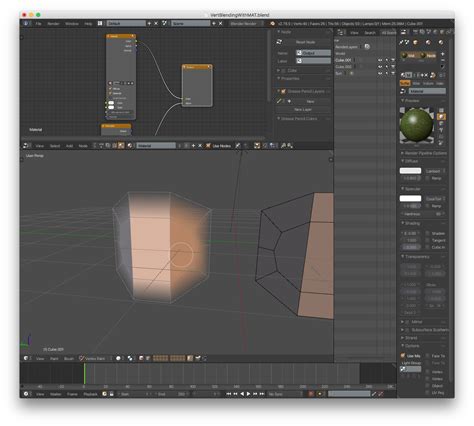Screen dimensions: 474x426
Task: Toggle Diffuse Ramp checkbox
Action: click(427, 179)
